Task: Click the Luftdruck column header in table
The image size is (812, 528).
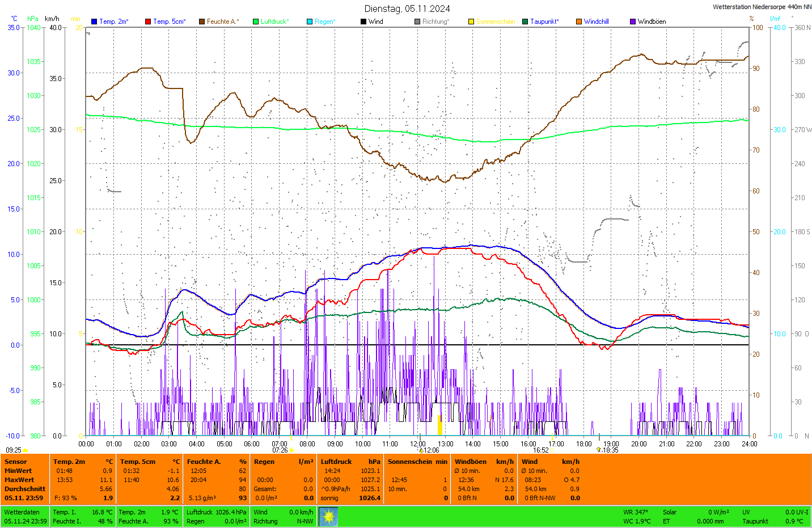Action: (336, 462)
